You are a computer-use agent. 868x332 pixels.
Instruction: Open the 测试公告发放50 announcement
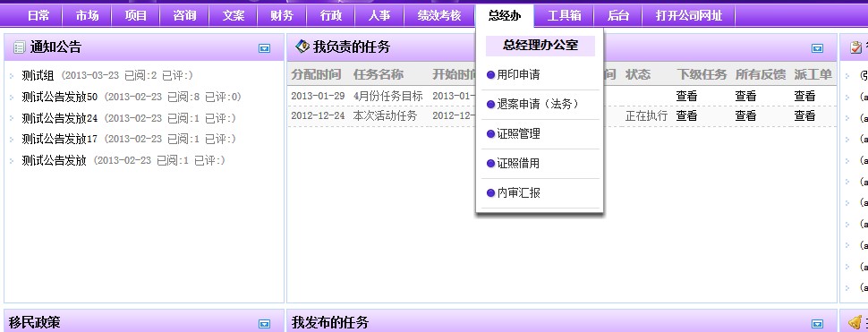pos(60,98)
